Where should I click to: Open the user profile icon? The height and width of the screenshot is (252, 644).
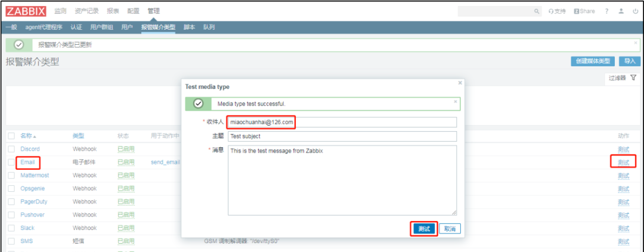pyautogui.click(x=621, y=11)
